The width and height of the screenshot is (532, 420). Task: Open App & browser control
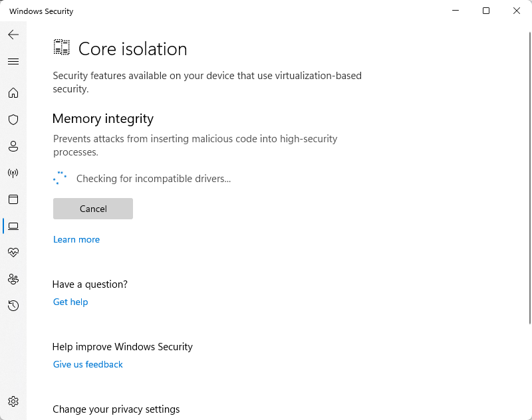13,199
